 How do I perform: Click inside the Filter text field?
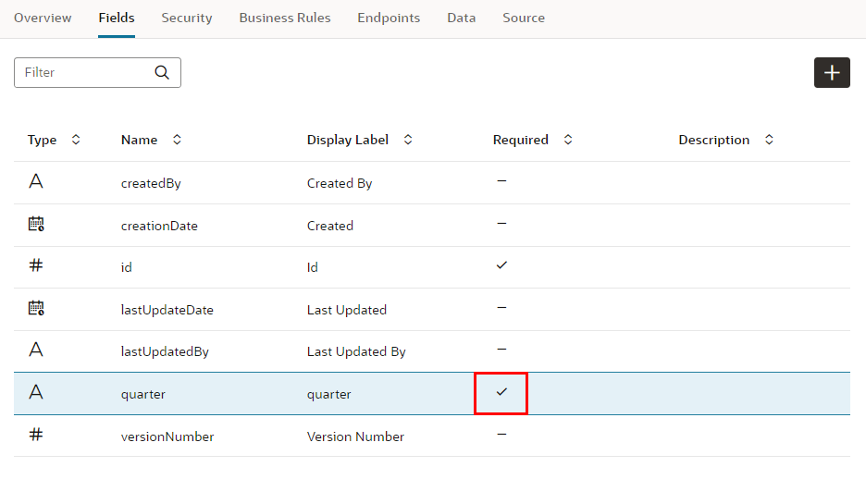(83, 72)
